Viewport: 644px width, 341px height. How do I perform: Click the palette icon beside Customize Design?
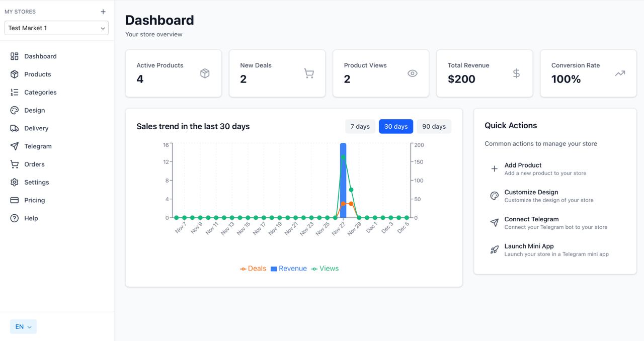pyautogui.click(x=495, y=196)
